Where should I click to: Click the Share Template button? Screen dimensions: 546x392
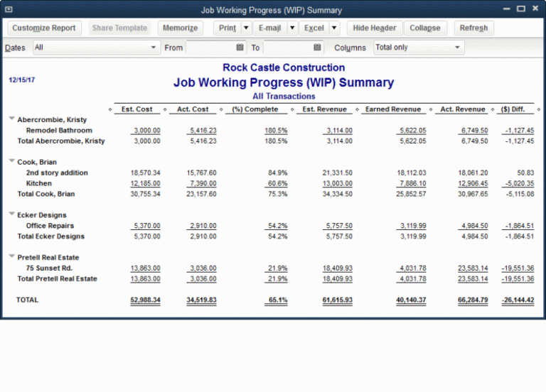tap(119, 28)
